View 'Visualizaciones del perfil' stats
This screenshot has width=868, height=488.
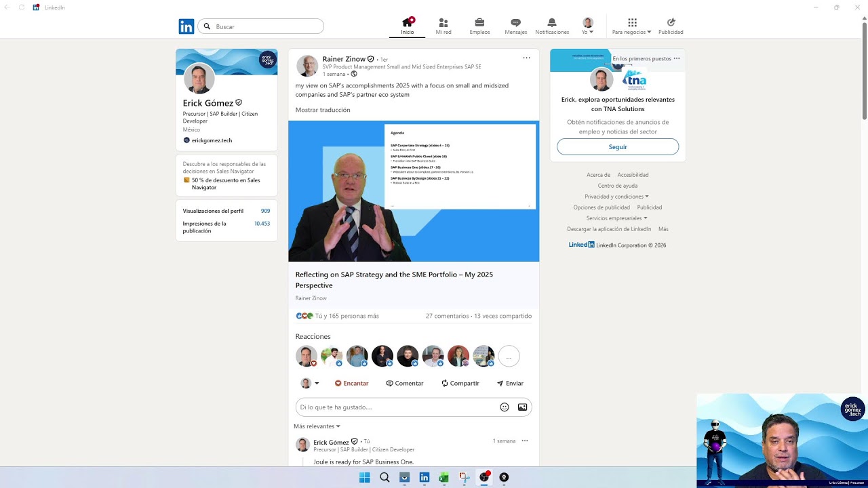(x=226, y=211)
